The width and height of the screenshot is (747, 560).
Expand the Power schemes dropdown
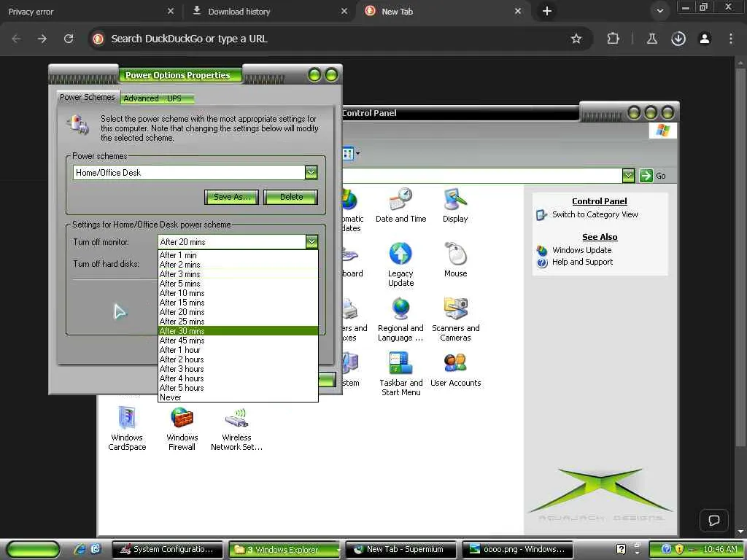tap(311, 172)
